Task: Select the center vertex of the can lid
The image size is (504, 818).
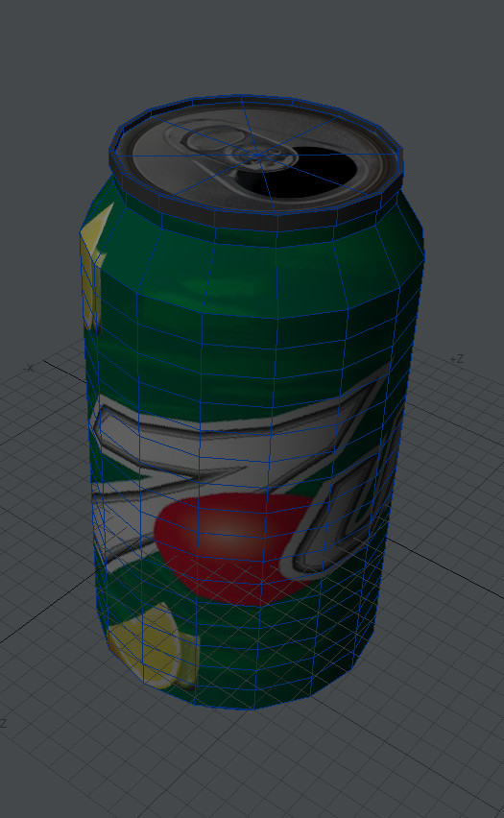Action: 258,155
